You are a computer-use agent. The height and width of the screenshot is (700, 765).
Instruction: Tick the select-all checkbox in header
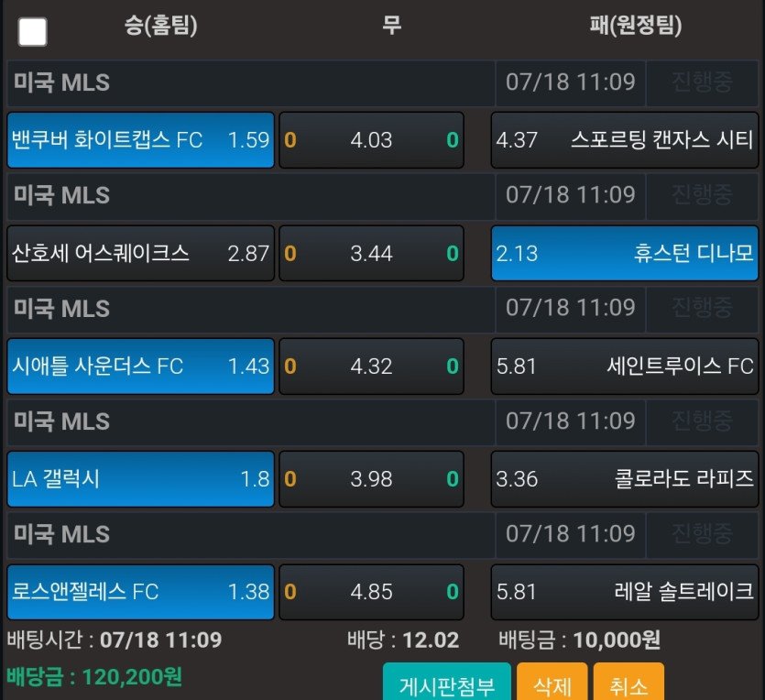coord(33,32)
